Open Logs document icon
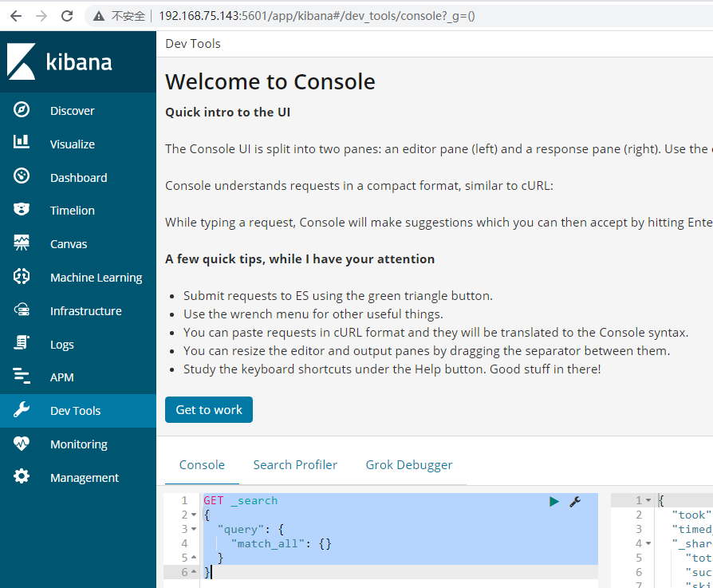Screen dimensions: 713x588 pyautogui.click(x=22, y=342)
